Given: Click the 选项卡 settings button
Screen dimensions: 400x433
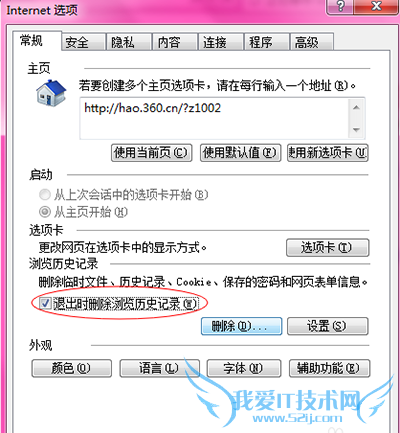Looking at the screenshot, I should (x=328, y=248).
